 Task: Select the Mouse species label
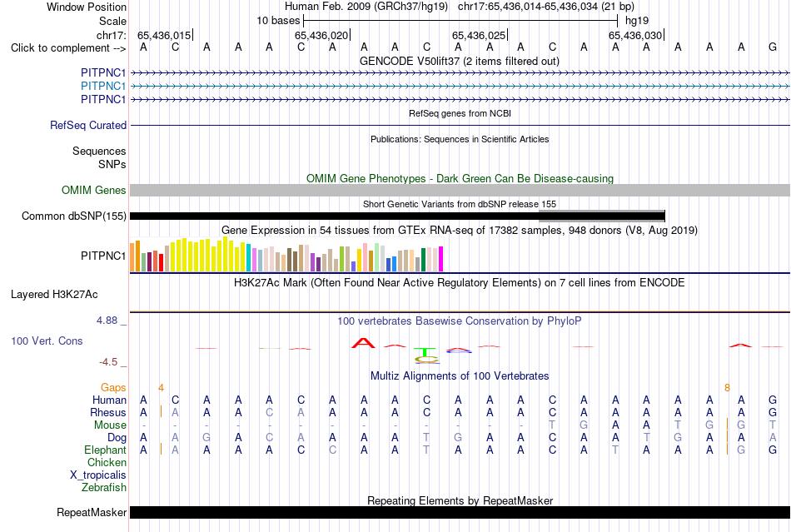(110, 425)
